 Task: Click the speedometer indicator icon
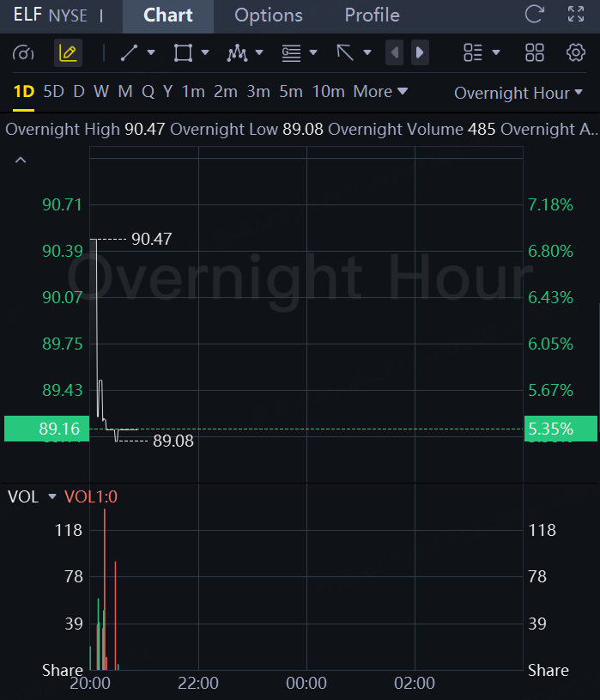tap(23, 53)
